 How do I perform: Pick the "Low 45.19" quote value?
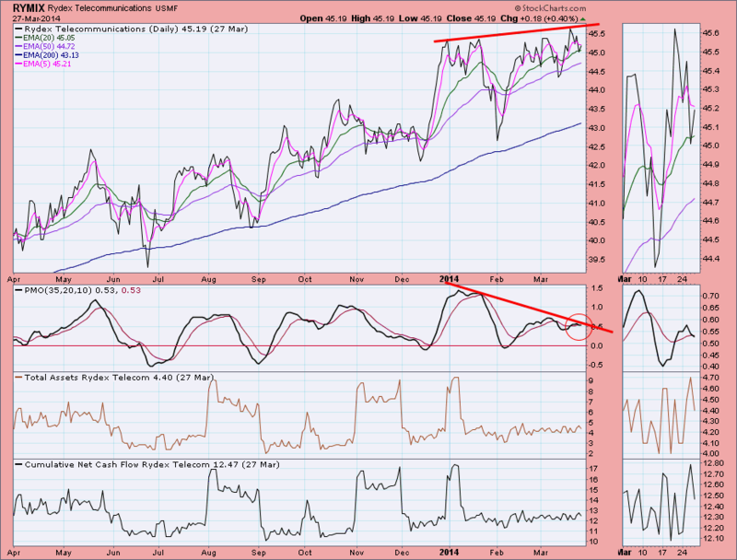pyautogui.click(x=420, y=18)
